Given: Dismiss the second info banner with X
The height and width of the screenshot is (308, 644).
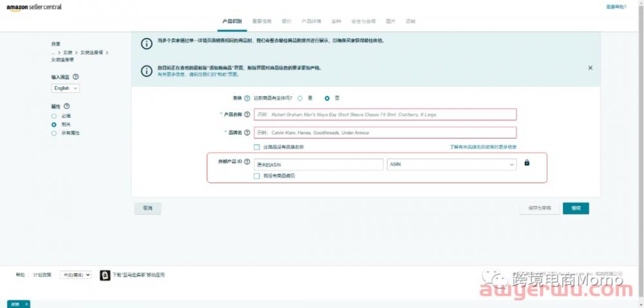Looking at the screenshot, I should pyautogui.click(x=590, y=68).
